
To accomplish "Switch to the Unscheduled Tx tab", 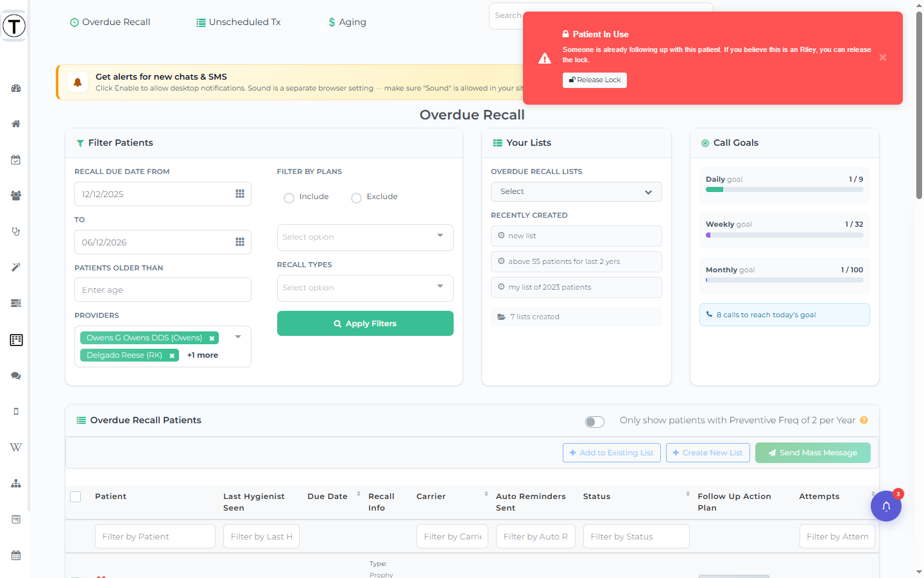I will pyautogui.click(x=239, y=22).
